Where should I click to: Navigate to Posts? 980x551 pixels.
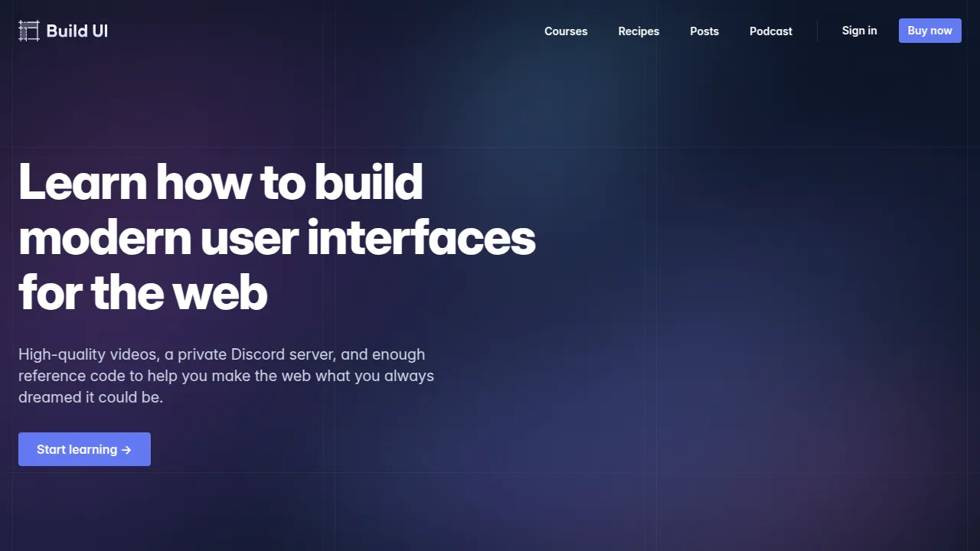704,31
